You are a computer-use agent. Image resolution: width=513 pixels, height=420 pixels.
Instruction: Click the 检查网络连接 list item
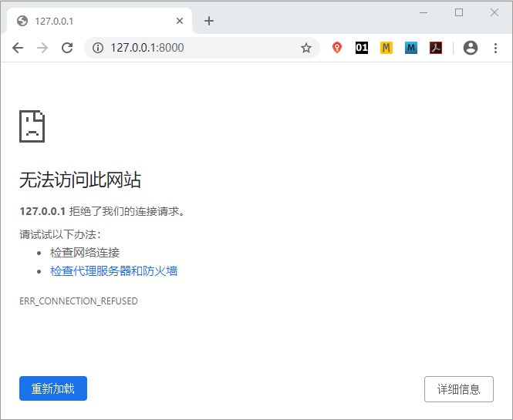85,252
